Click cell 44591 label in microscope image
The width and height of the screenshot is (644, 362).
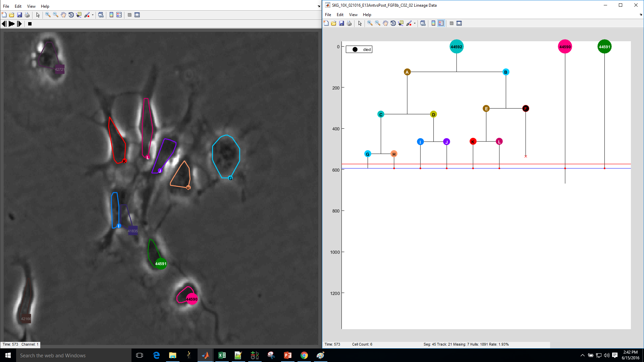click(161, 263)
